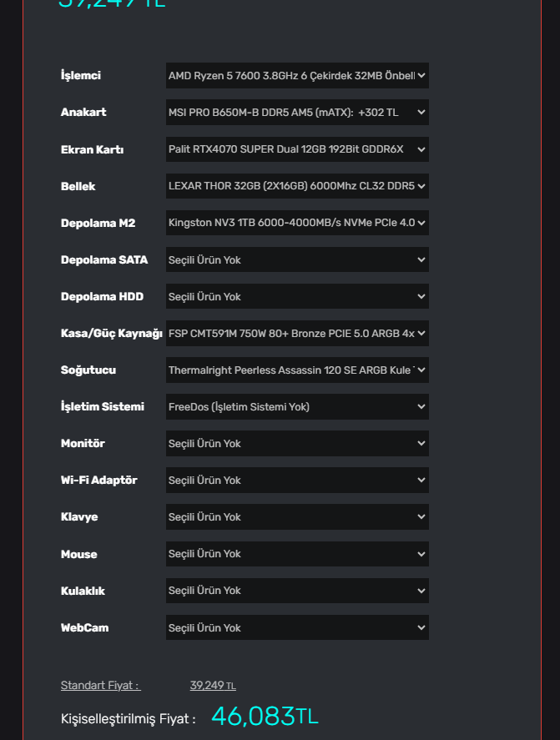Click the 46,083 TL customized price
Viewport: 560px width, 740px height.
265,716
